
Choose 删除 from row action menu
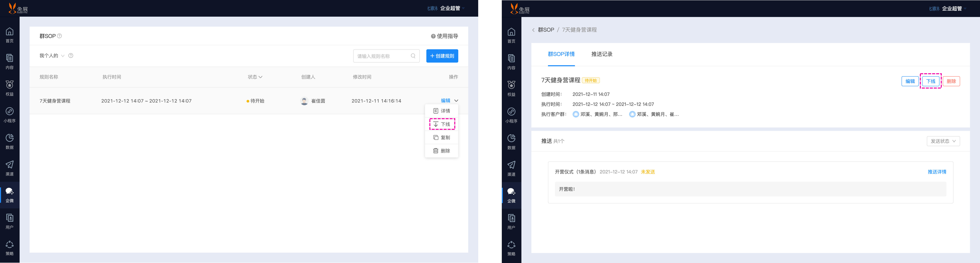coord(442,151)
